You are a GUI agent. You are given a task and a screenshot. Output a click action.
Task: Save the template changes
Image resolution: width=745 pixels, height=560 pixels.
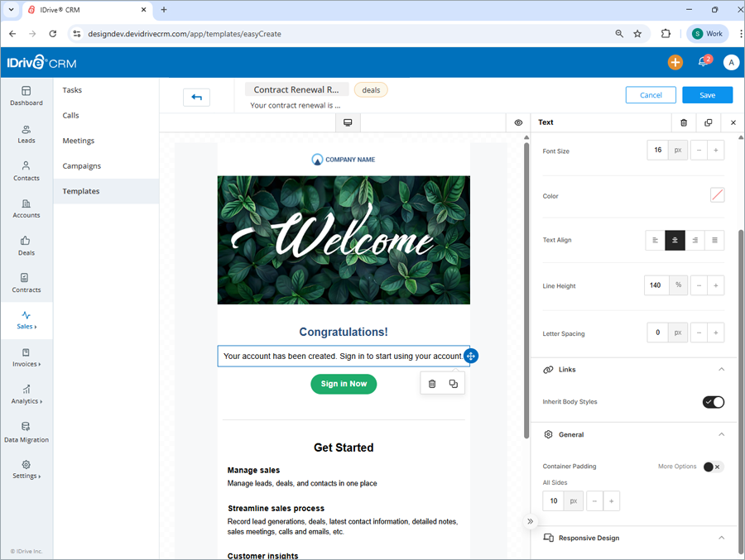tap(707, 94)
